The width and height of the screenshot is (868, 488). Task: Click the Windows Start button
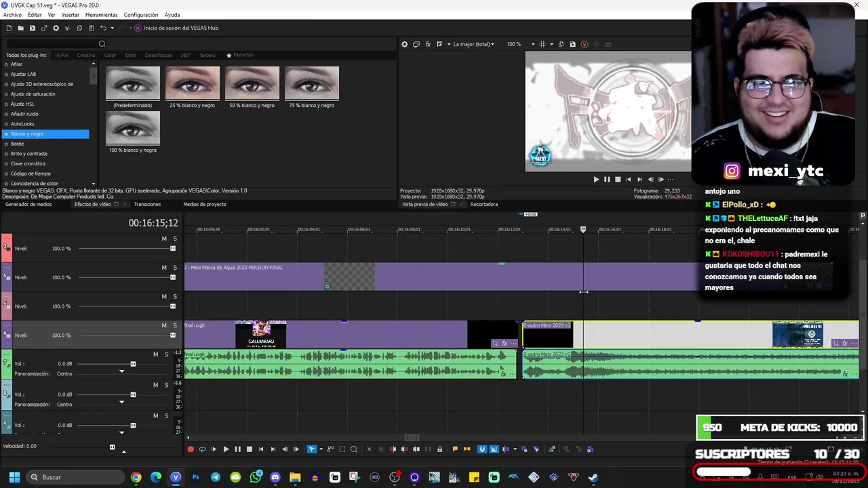(14, 477)
